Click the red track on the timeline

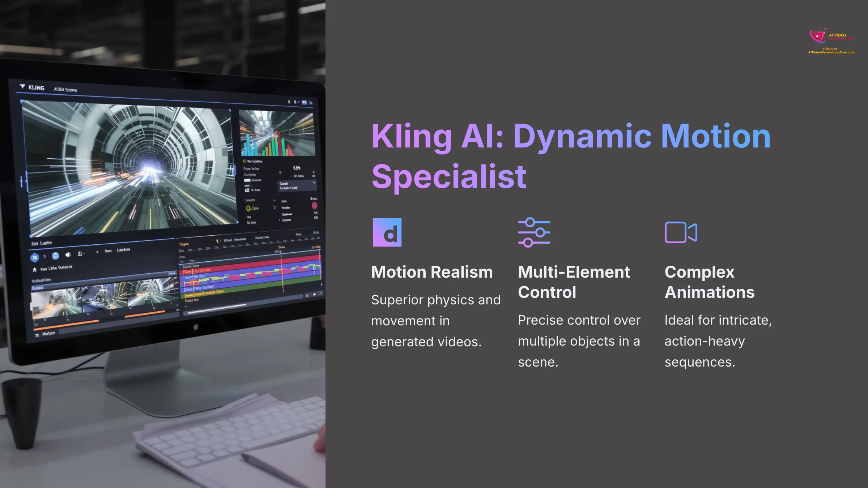(250, 265)
